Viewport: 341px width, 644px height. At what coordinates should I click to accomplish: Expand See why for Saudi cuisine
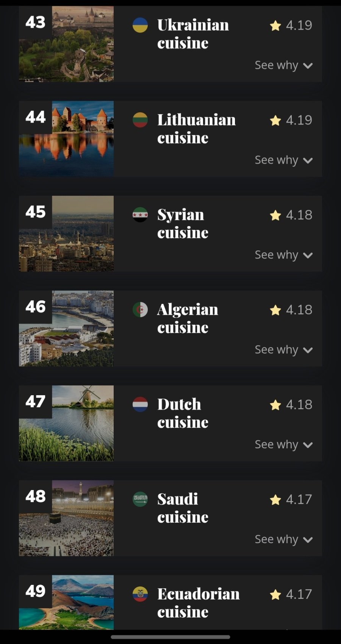283,539
